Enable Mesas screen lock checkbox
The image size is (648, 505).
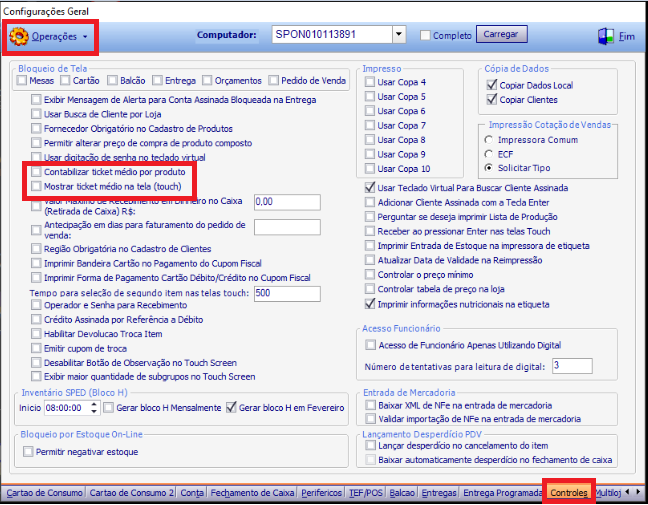point(22,80)
